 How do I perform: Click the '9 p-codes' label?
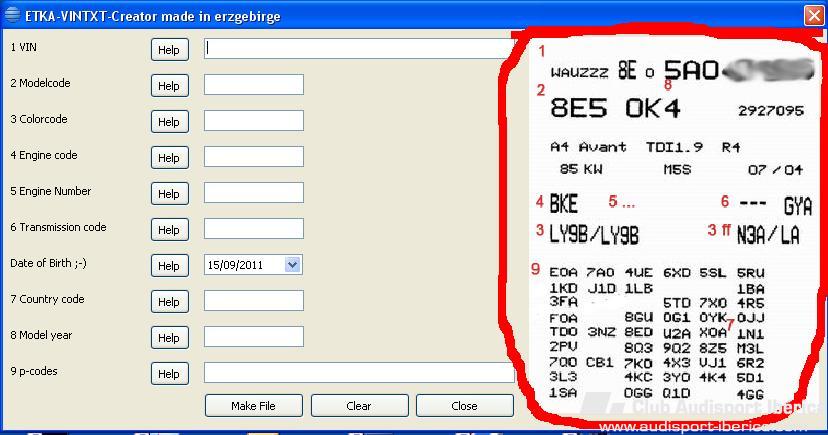tap(34, 371)
